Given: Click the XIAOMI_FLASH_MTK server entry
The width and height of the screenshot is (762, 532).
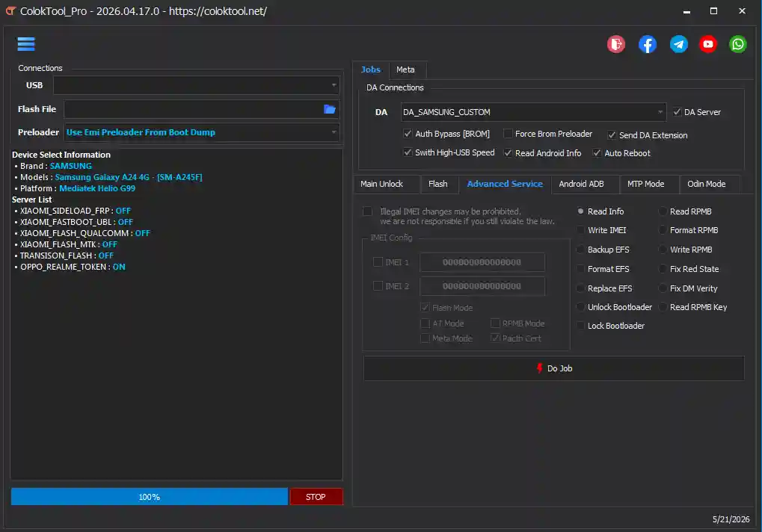Looking at the screenshot, I should pyautogui.click(x=69, y=244).
